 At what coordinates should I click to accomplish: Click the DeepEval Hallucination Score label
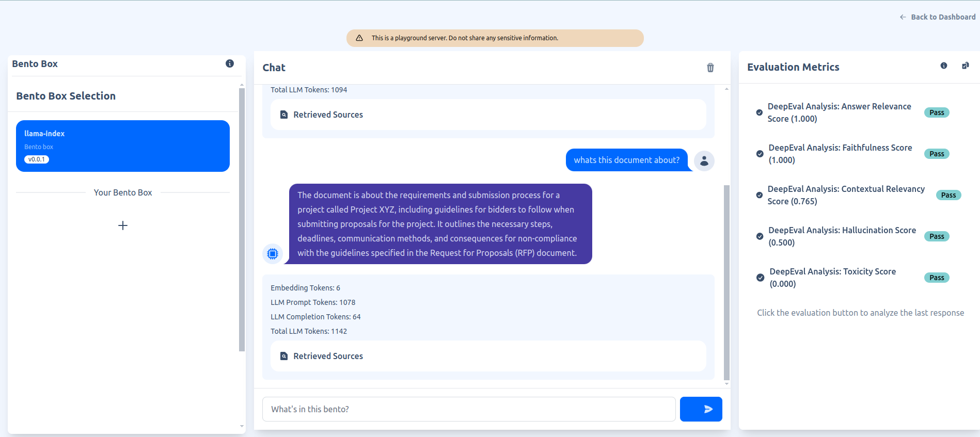[842, 236]
